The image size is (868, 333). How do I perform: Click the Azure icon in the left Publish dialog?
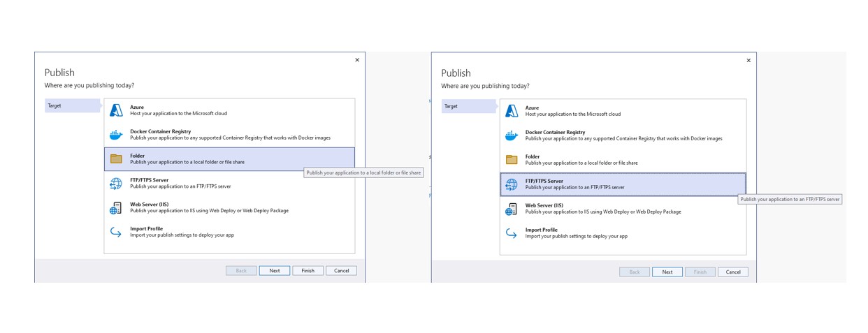tap(116, 110)
